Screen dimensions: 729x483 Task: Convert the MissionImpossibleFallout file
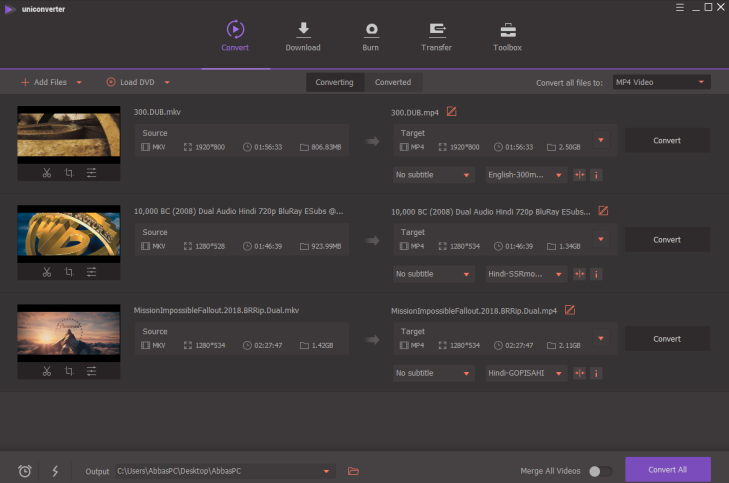pos(667,338)
